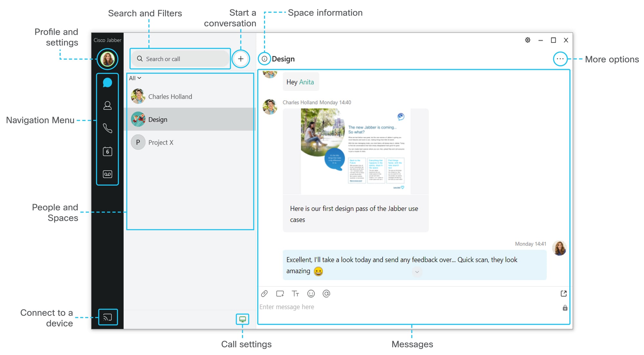Maximize the Jabber window

click(x=554, y=40)
